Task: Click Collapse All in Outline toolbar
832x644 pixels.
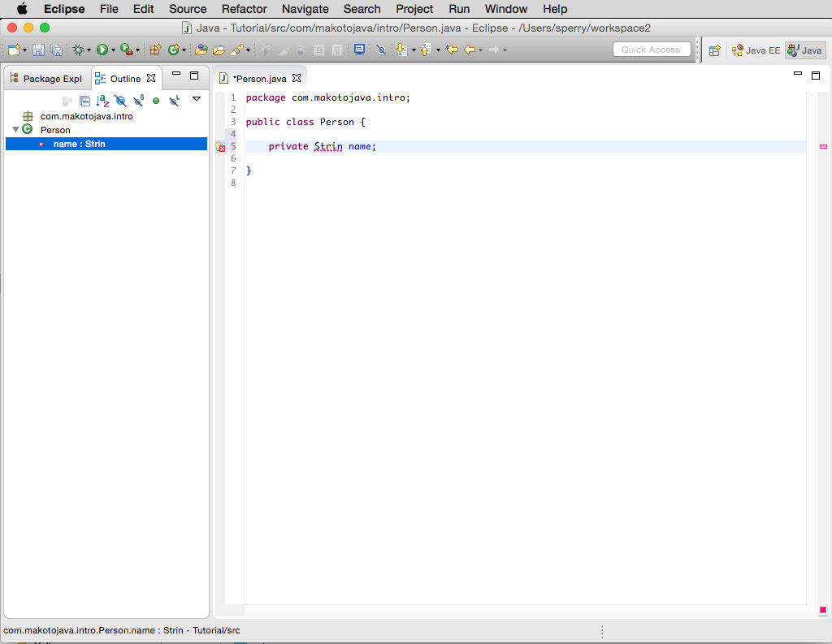Action: pyautogui.click(x=84, y=101)
